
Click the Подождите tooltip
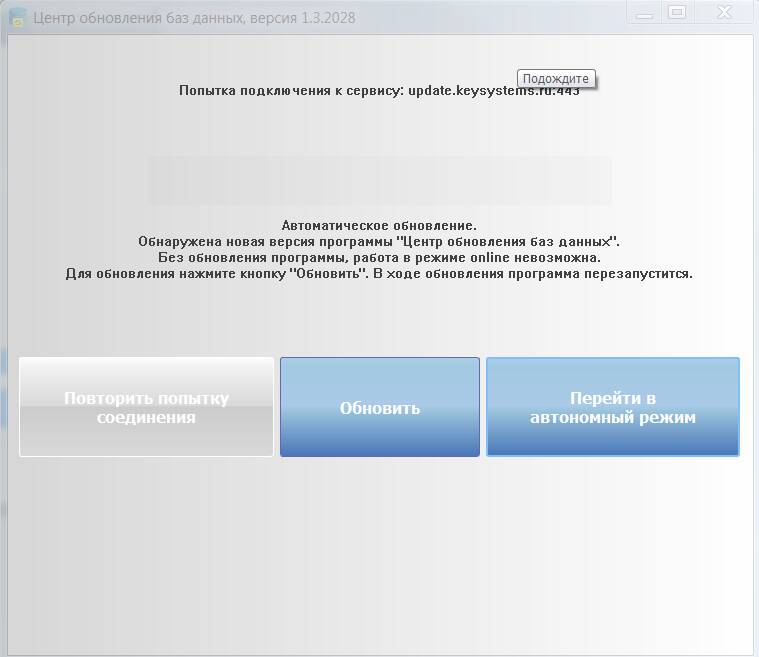[556, 79]
